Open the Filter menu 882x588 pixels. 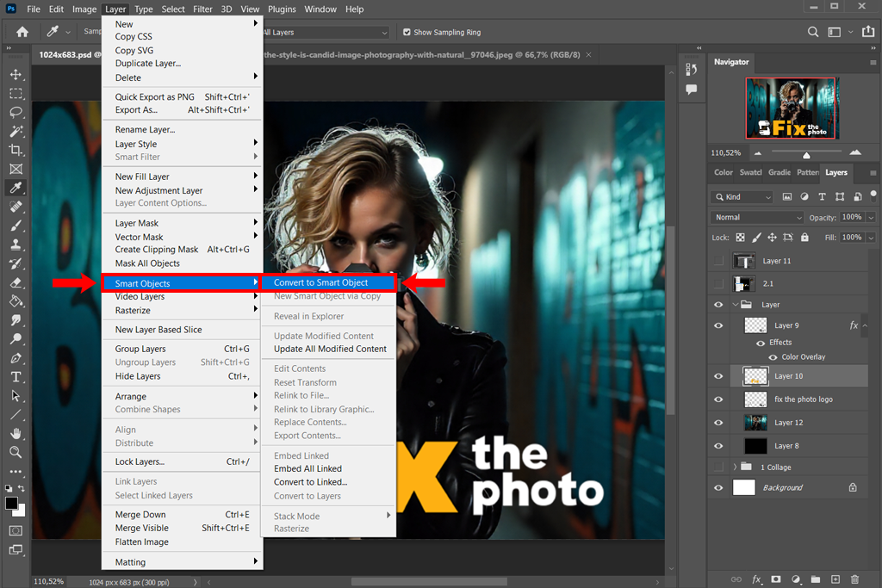[202, 9]
